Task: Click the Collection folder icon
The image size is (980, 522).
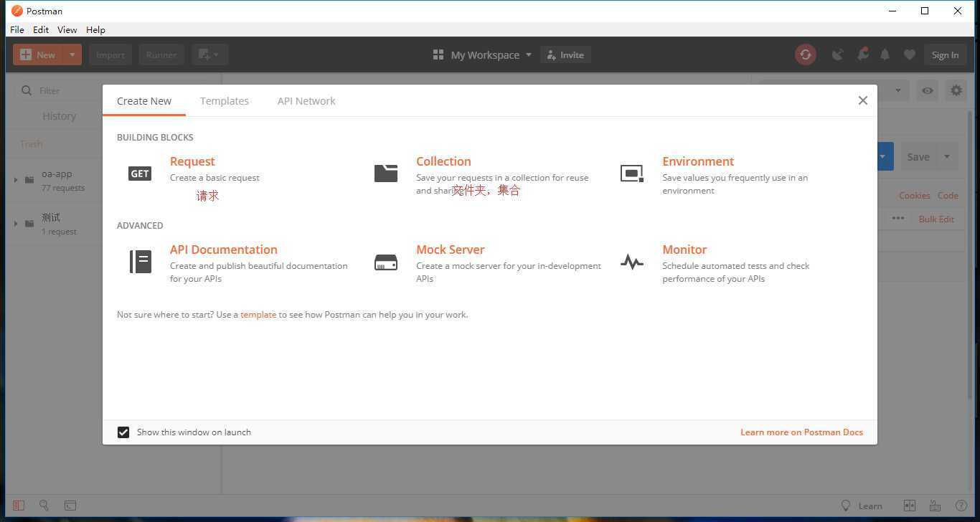Action: tap(386, 173)
